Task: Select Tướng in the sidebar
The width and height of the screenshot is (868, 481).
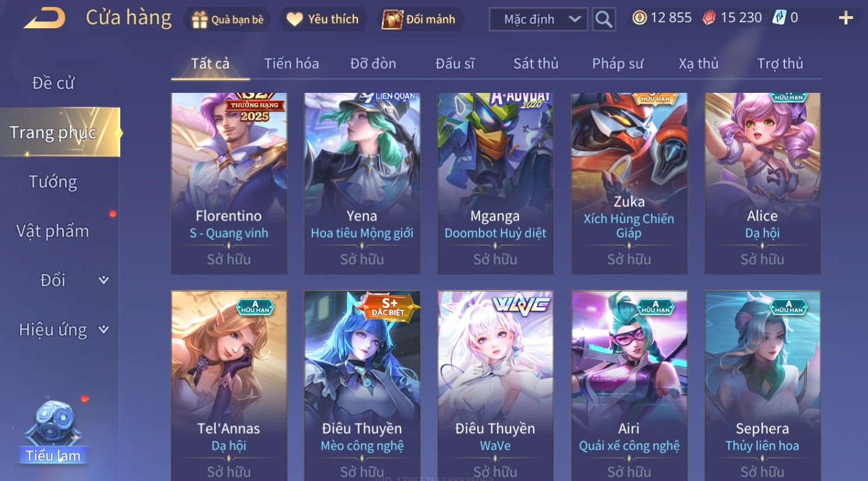Action: (53, 182)
